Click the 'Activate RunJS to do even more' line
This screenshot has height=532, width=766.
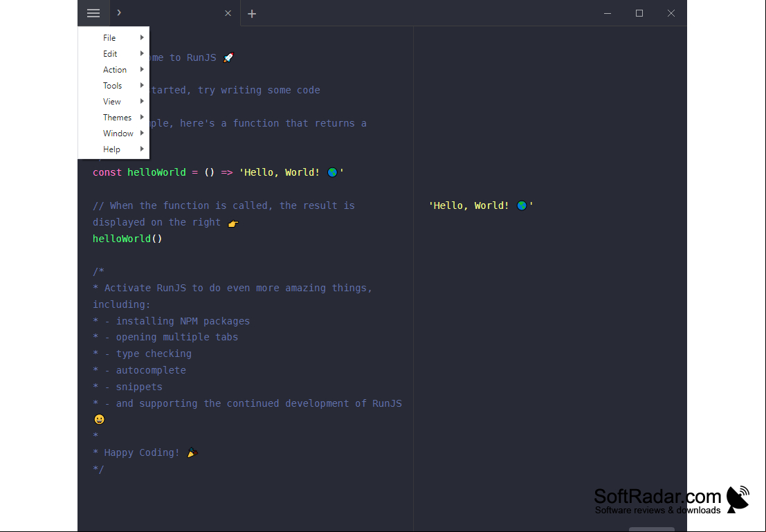click(232, 288)
